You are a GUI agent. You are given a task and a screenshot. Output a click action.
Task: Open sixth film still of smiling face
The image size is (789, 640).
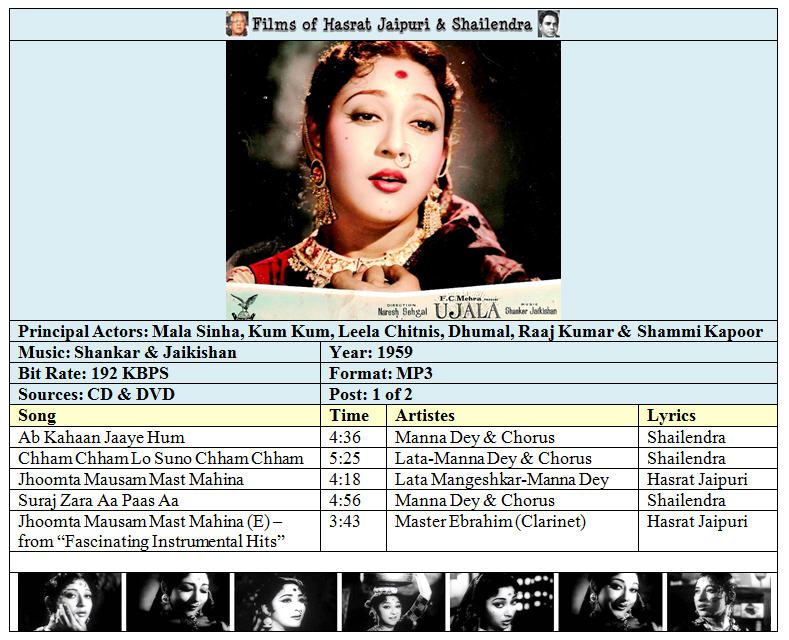click(611, 602)
